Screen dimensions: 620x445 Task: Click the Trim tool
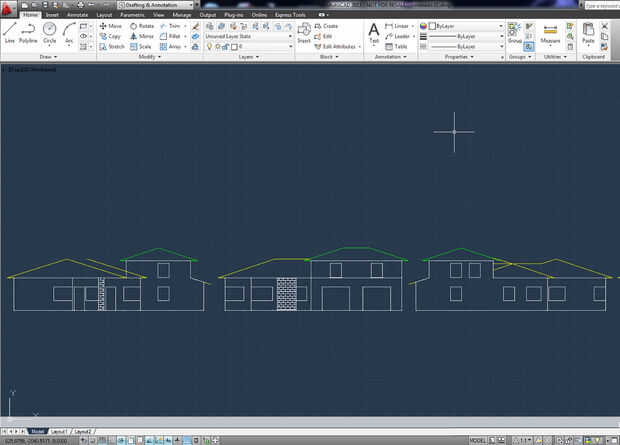click(170, 26)
